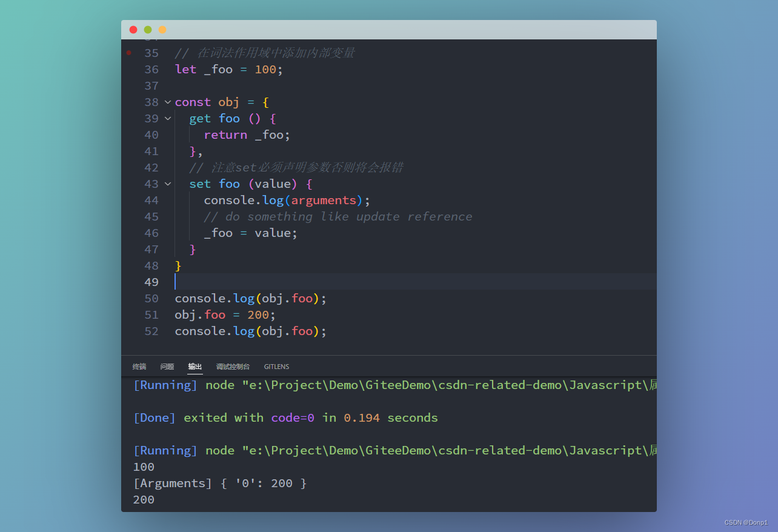Switch to the 终端 tab
The height and width of the screenshot is (532, 778).
click(x=139, y=367)
